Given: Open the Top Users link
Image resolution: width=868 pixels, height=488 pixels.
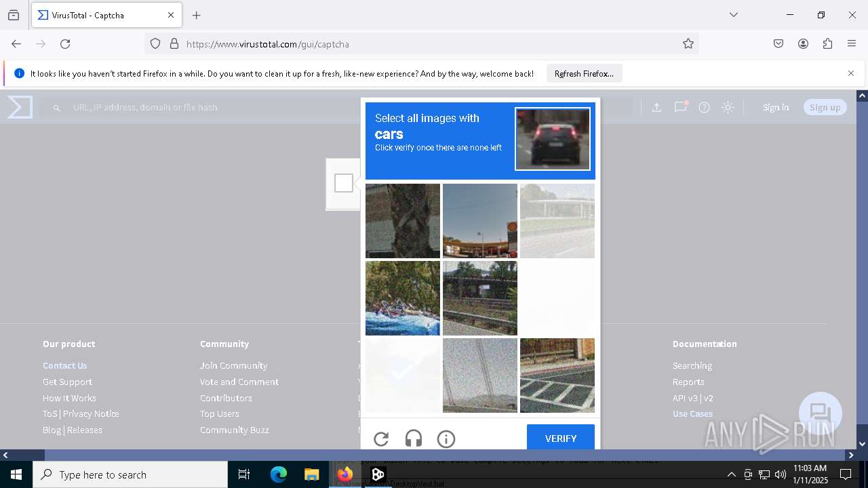Looking at the screenshot, I should click(219, 413).
